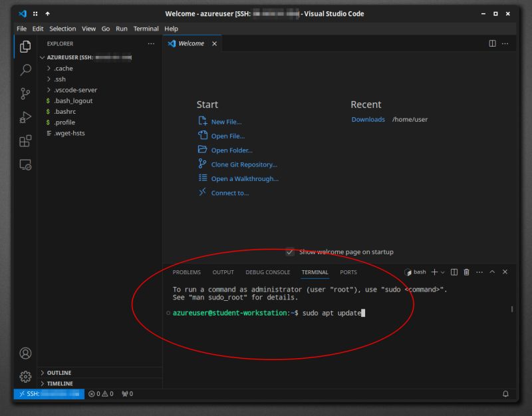The image size is (532, 416).
Task: Switch to the PROBLEMS panel tab
Action: tap(186, 272)
